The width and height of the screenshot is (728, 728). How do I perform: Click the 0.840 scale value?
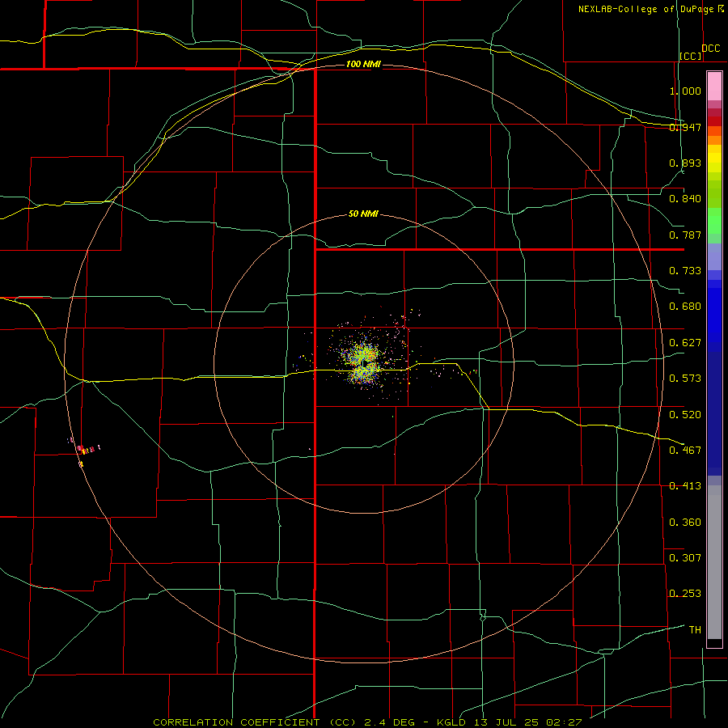[685, 199]
